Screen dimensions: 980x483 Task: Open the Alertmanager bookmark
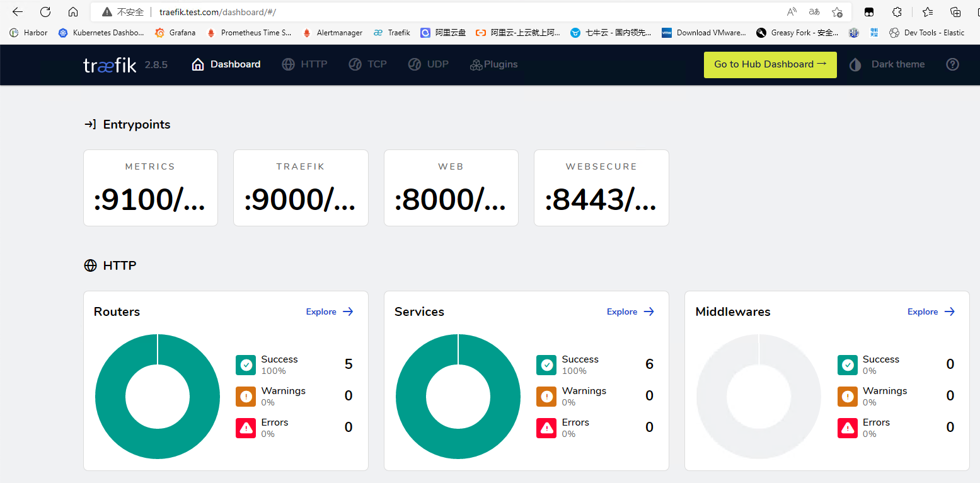point(333,33)
